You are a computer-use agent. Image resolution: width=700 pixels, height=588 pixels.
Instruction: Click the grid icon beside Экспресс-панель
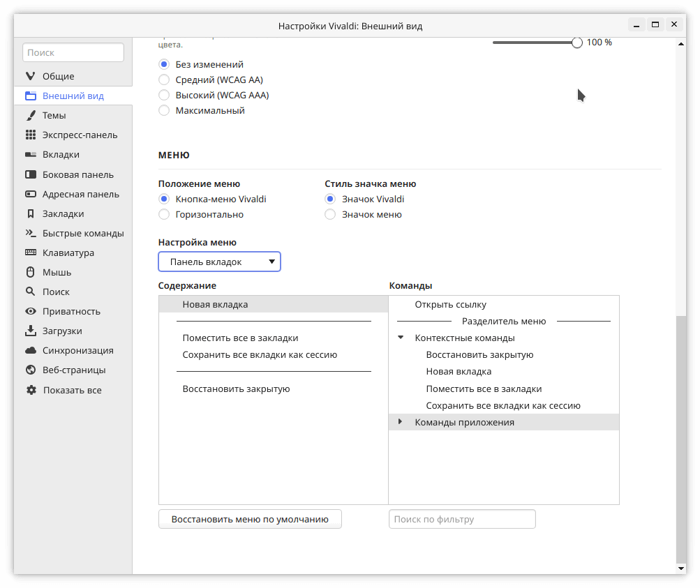tap(30, 135)
